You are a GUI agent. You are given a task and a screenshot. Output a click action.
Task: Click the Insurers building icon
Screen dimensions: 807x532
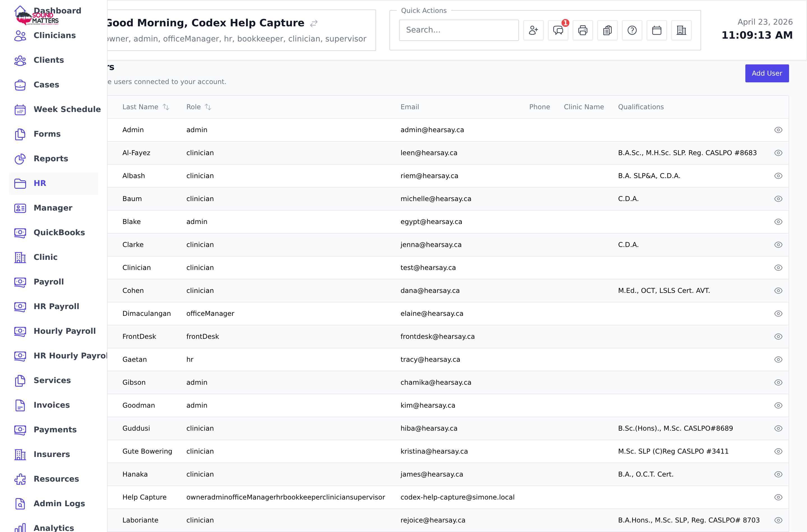point(20,455)
